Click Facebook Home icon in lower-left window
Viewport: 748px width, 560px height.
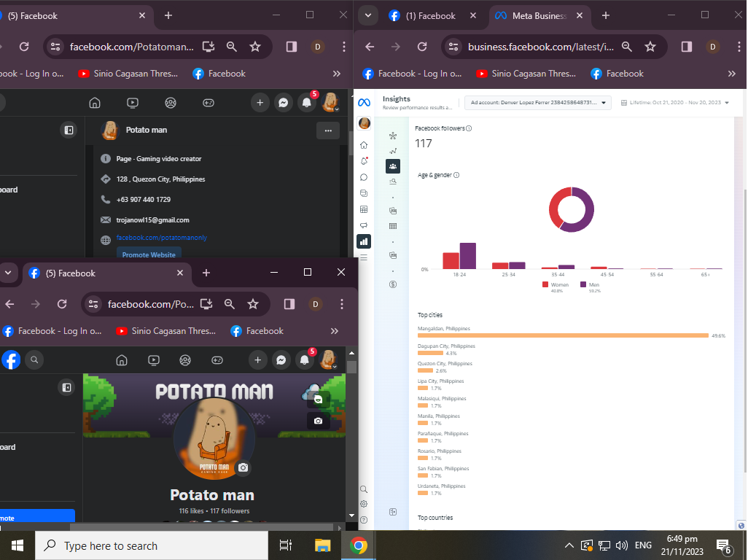[x=122, y=360]
